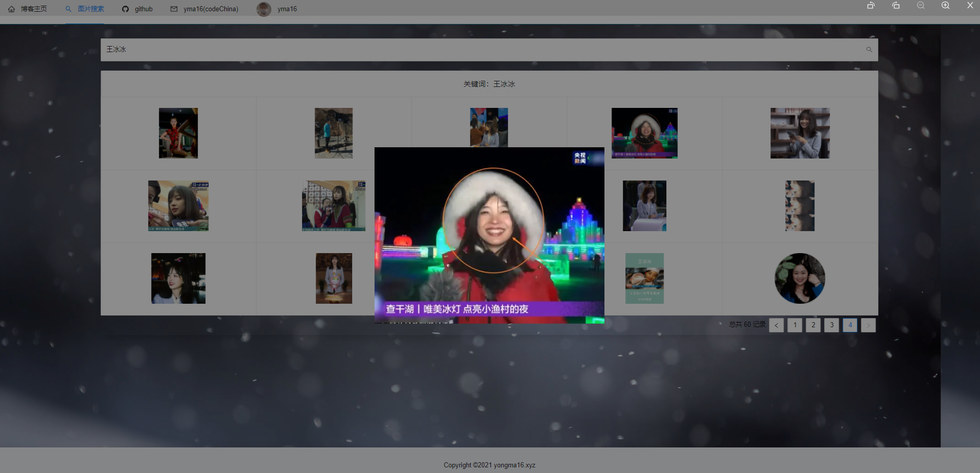The image size is (980, 473).
Task: Close the image preview with the X
Action: (x=970, y=5)
